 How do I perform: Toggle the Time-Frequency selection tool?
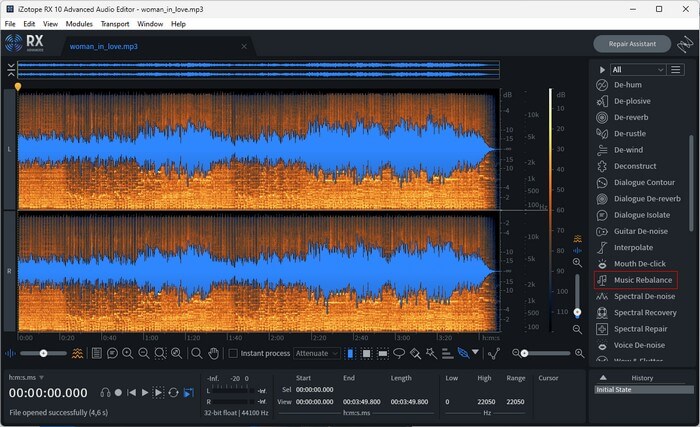[367, 354]
